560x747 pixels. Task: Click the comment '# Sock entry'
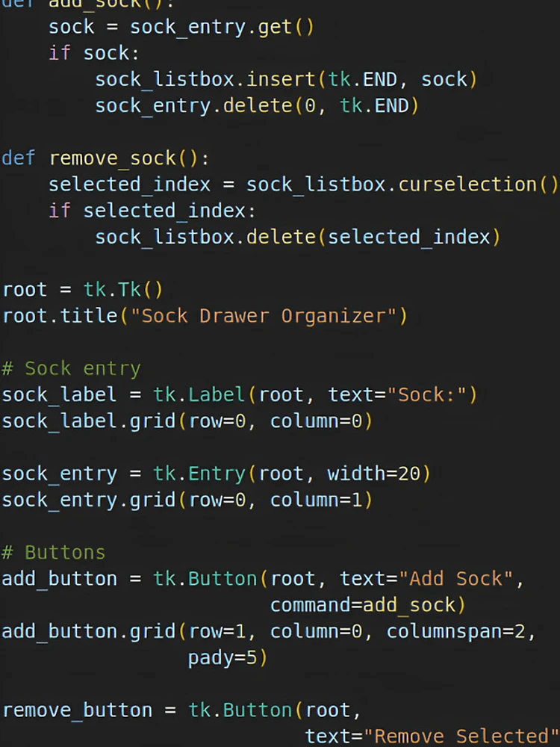[72, 369]
